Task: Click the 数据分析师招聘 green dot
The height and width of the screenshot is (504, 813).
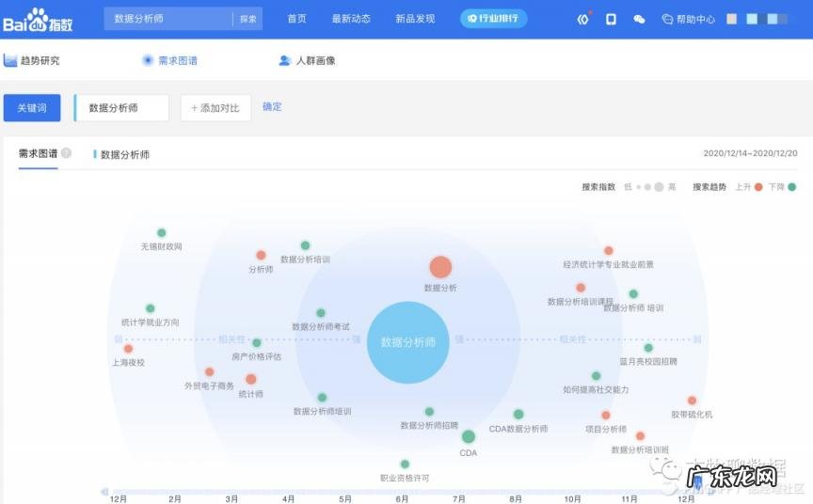Action: tap(429, 412)
